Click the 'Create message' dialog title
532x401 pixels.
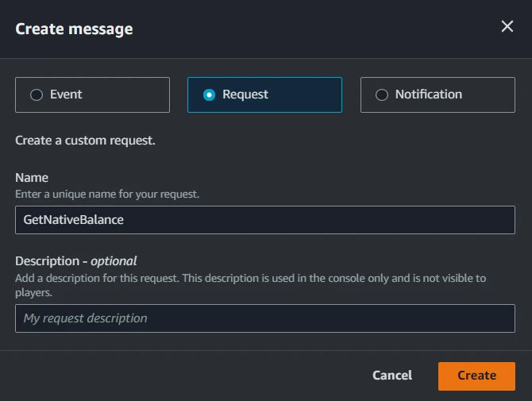click(74, 29)
